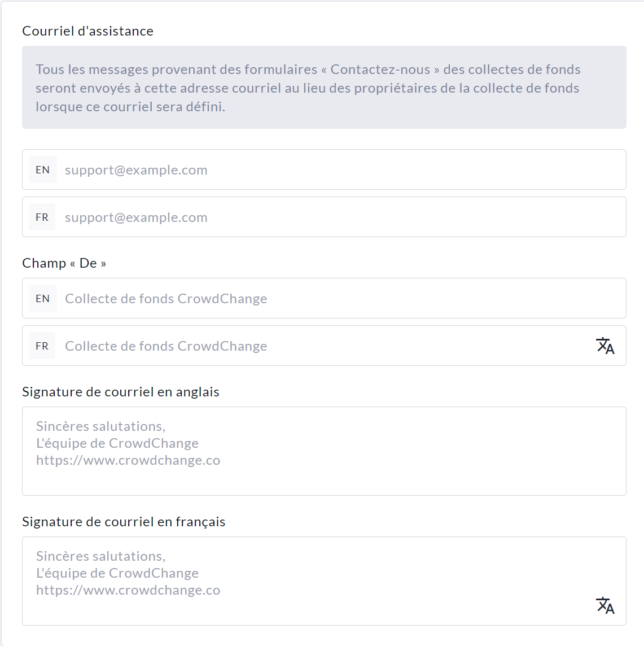Viewport: 644px width, 646px height.
Task: Click the FR badge of the support email field
Action: click(42, 217)
